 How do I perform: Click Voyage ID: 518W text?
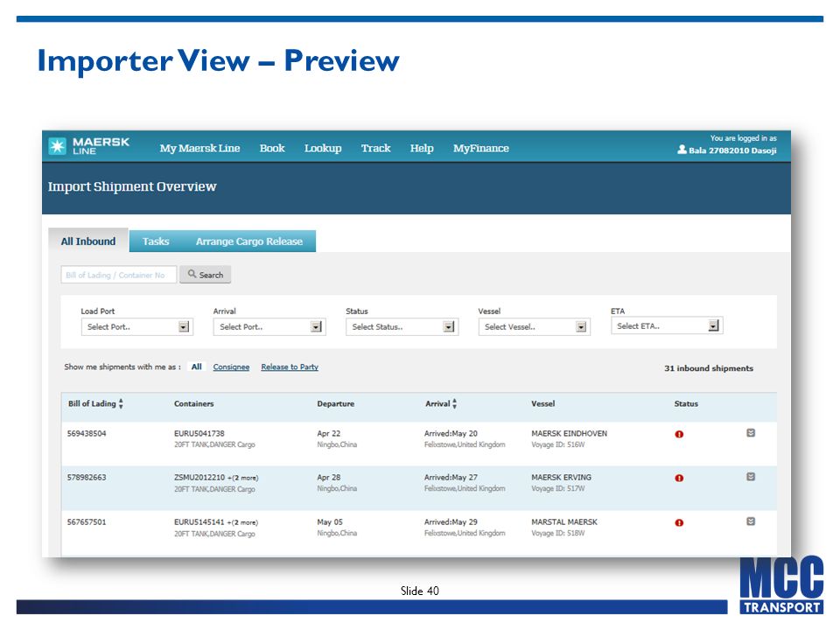558,533
